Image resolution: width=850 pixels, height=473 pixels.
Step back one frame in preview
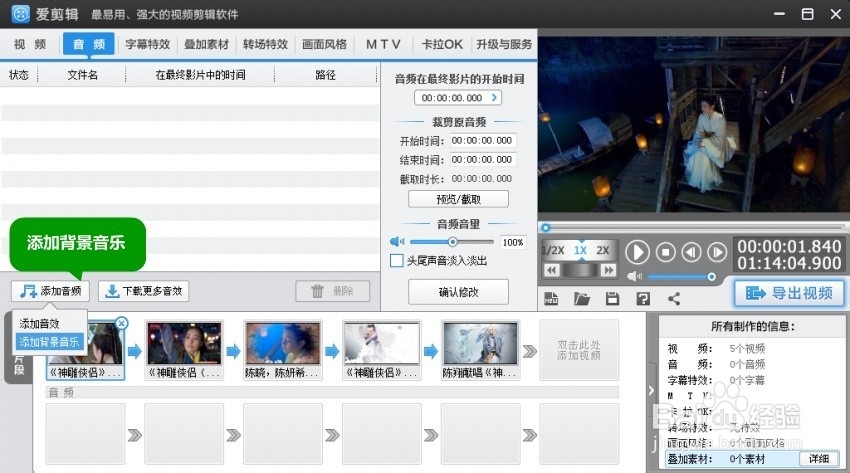coord(691,252)
